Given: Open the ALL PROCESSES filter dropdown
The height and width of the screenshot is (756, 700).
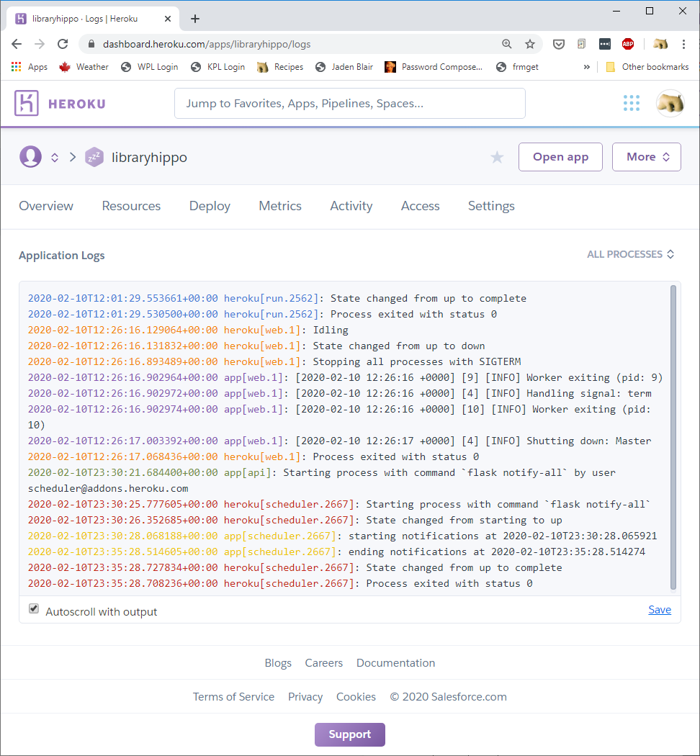Looking at the screenshot, I should [630, 253].
